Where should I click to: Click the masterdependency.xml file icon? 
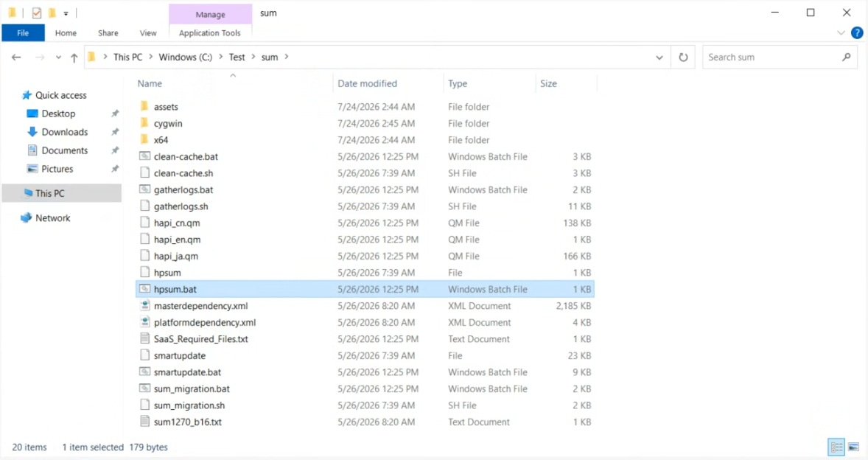click(144, 305)
